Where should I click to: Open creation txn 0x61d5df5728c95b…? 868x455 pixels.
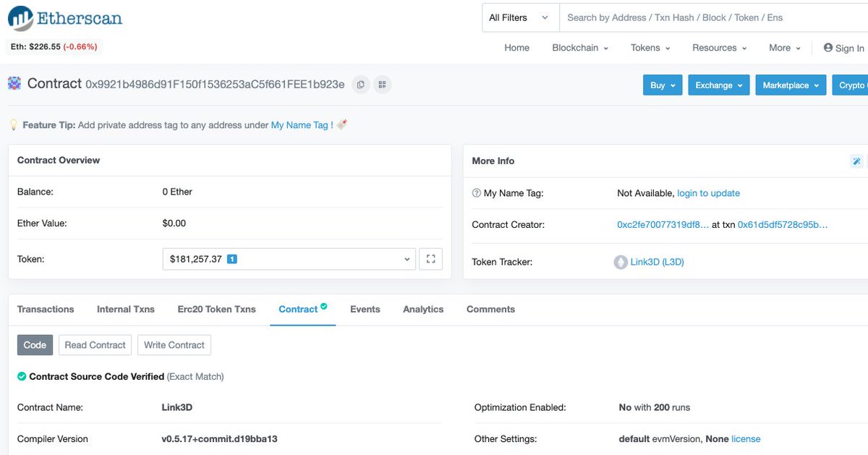[x=783, y=225]
